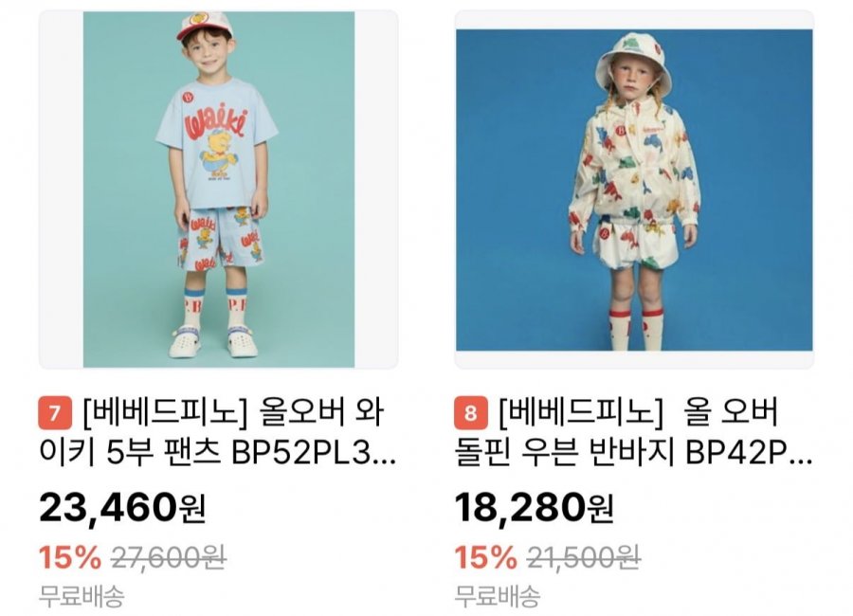Open the boy in Waiki outfit product image
853x616 pixels.
coord(219,190)
